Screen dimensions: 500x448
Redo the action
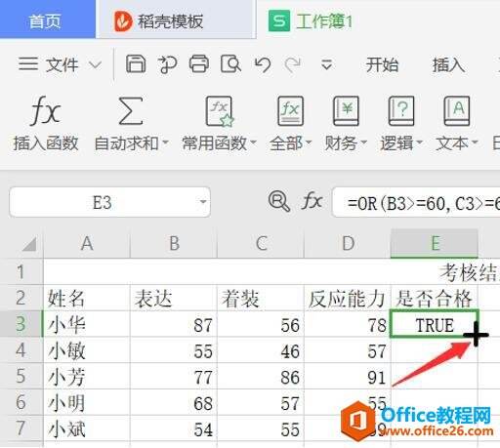[292, 64]
